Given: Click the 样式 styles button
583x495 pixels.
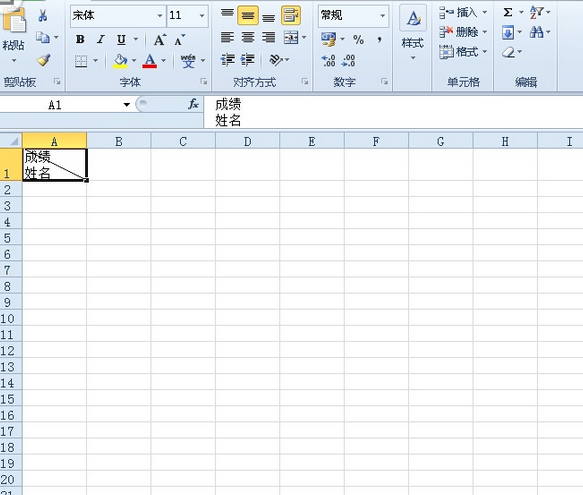Looking at the screenshot, I should [x=413, y=34].
